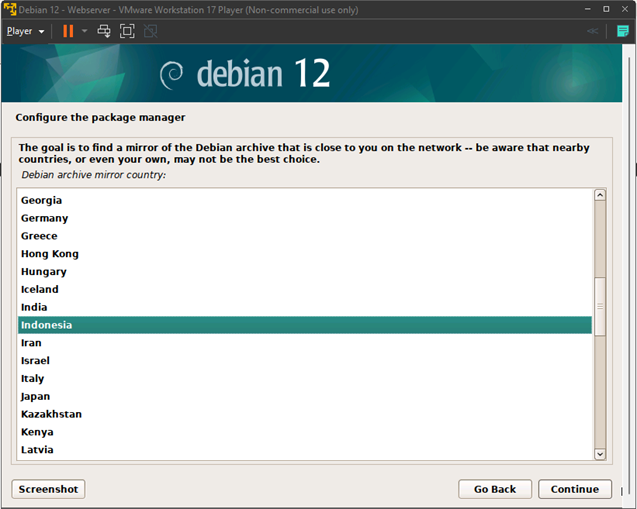Select Hong Kong in the mirror list
The image size is (637, 509).
point(49,254)
